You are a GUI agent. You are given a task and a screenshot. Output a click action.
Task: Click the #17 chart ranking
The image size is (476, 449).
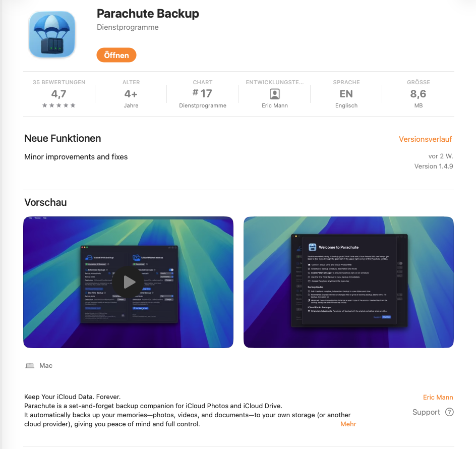[203, 93]
